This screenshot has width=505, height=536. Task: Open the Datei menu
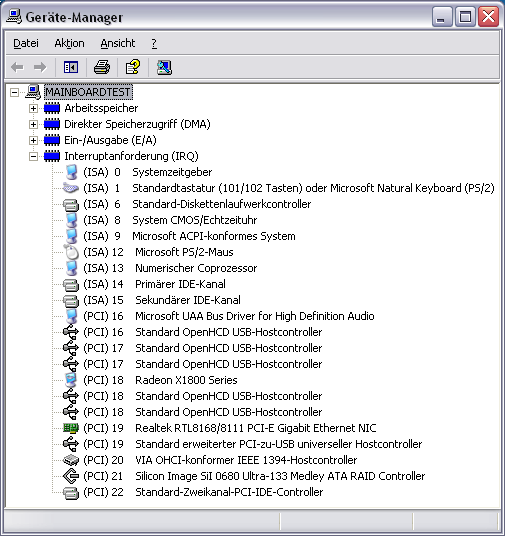point(26,43)
